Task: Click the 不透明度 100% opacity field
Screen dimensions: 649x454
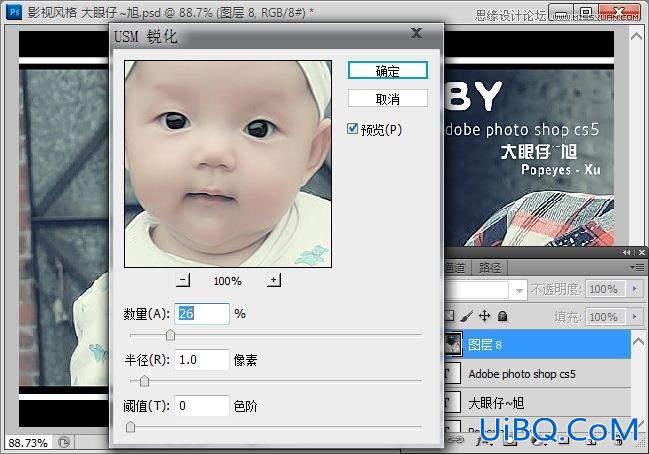Action: (604, 288)
